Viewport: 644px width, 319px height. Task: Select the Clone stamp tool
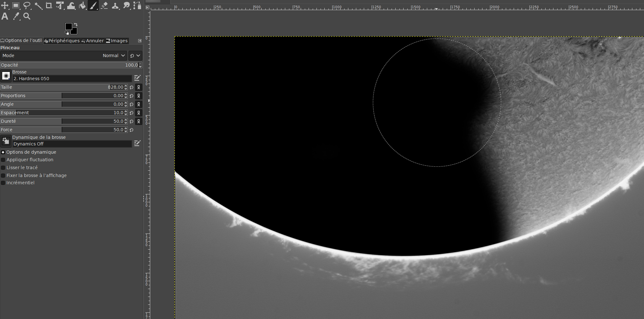pyautogui.click(x=115, y=5)
